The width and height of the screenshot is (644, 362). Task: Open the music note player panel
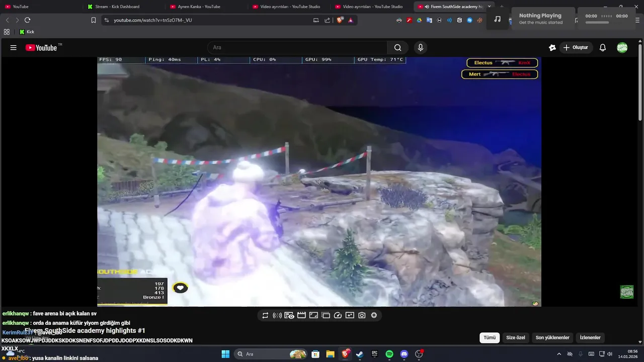[498, 19]
